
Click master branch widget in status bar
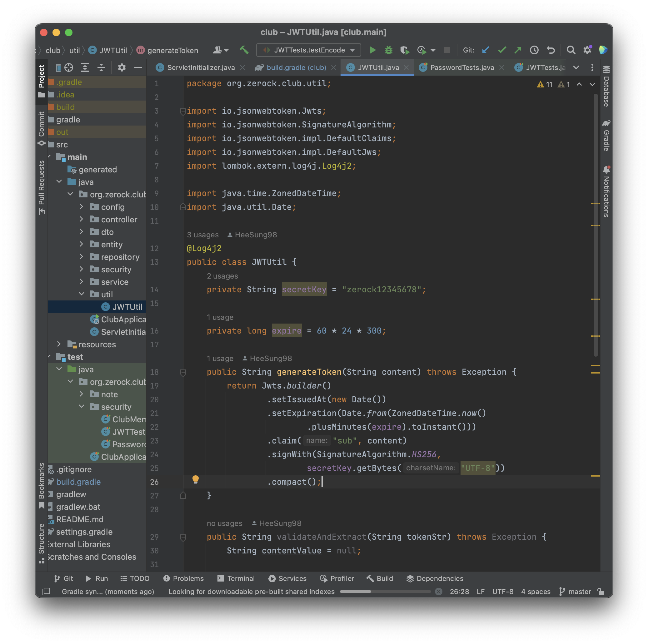(x=575, y=591)
